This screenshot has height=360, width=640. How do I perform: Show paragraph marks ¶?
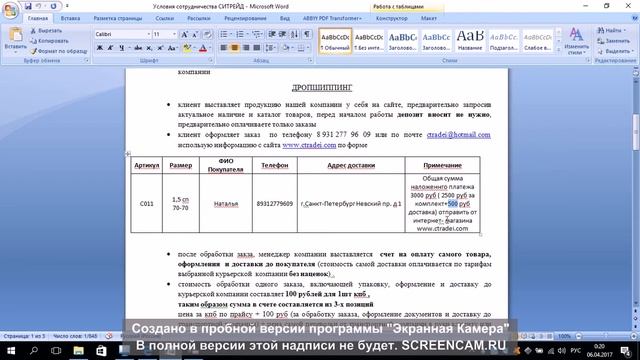[x=307, y=34]
